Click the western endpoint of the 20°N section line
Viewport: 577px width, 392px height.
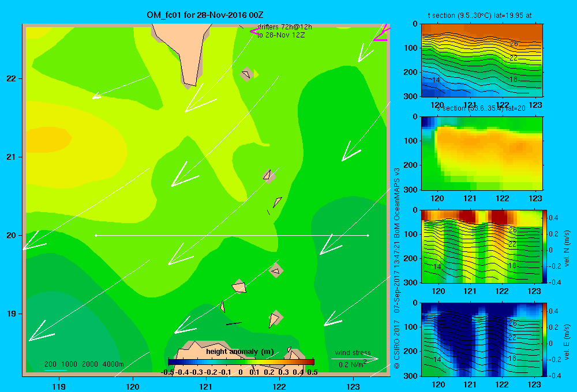96,235
